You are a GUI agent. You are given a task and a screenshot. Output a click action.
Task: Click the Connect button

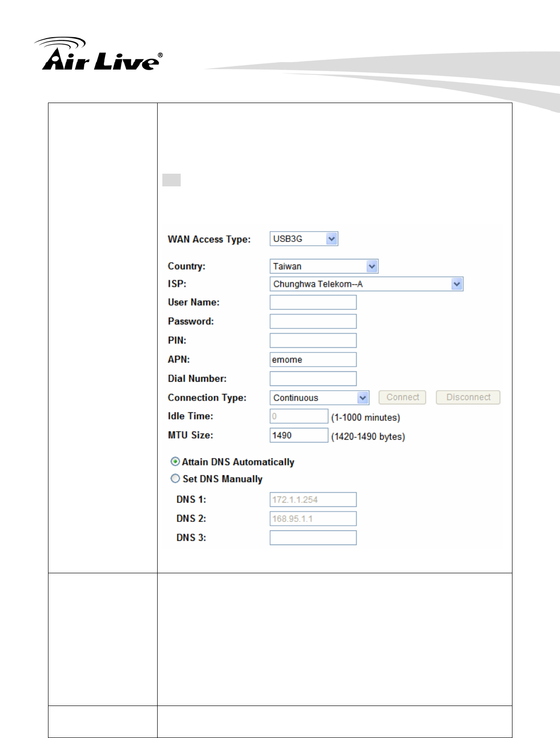(x=402, y=397)
